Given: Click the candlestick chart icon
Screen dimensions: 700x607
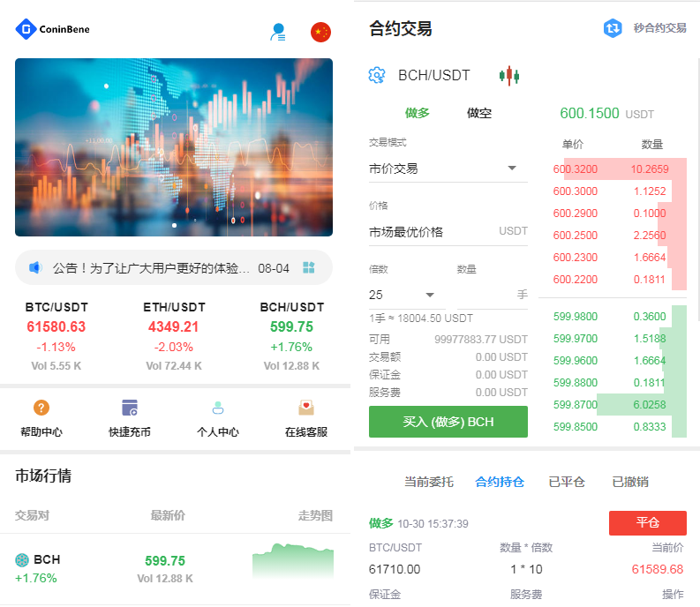Looking at the screenshot, I should click(x=509, y=76).
